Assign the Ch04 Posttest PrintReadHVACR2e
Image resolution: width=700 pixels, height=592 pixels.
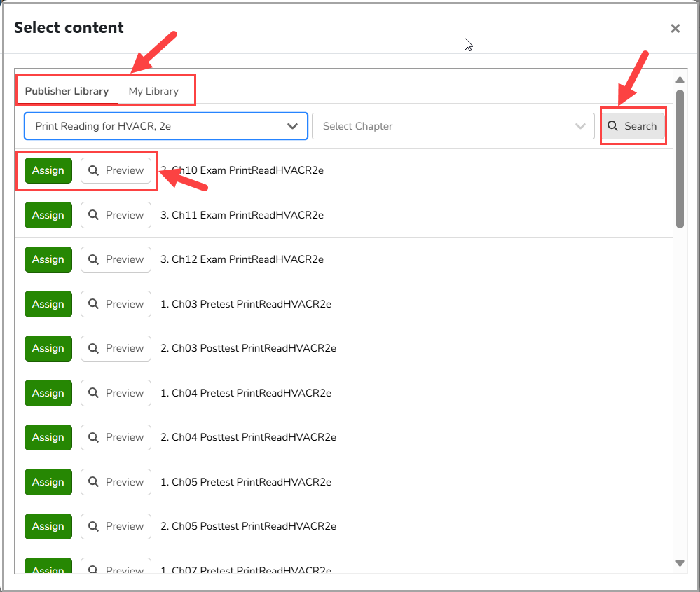tap(48, 437)
